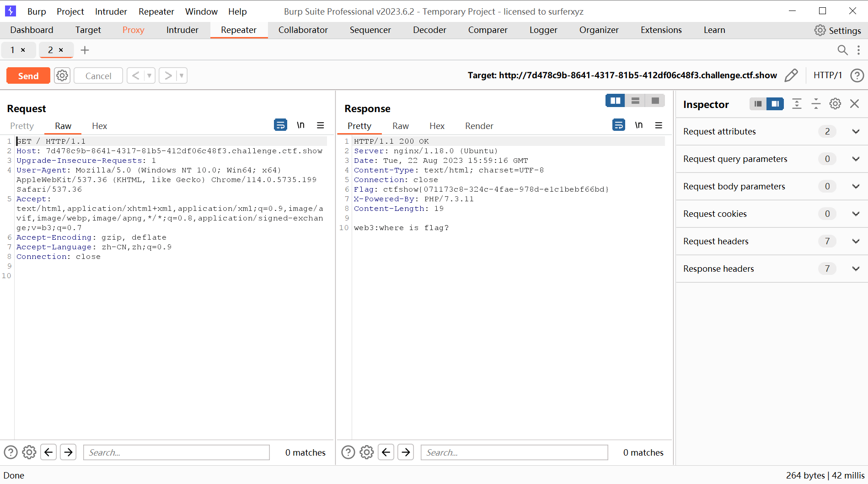Toggle request word wrap icon

tap(280, 125)
